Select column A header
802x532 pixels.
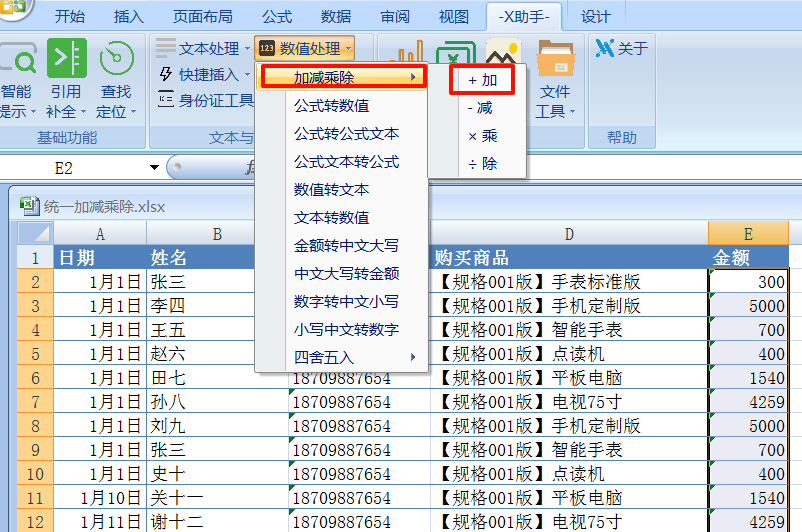coord(100,234)
